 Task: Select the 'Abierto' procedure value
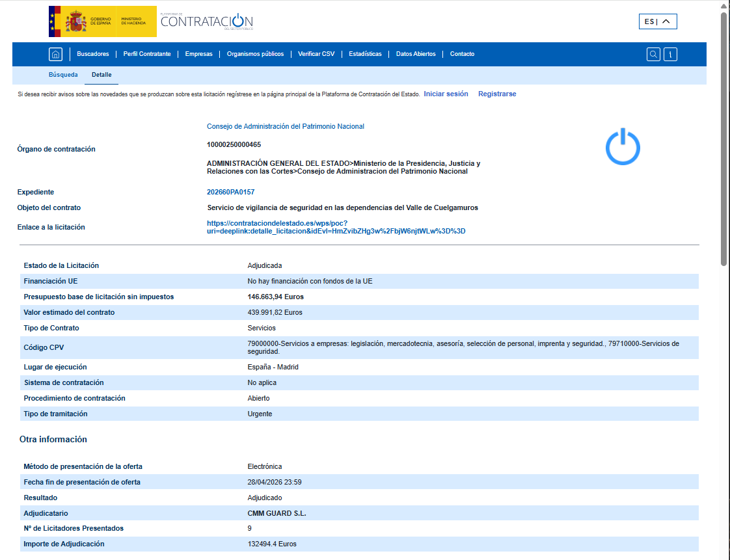258,398
